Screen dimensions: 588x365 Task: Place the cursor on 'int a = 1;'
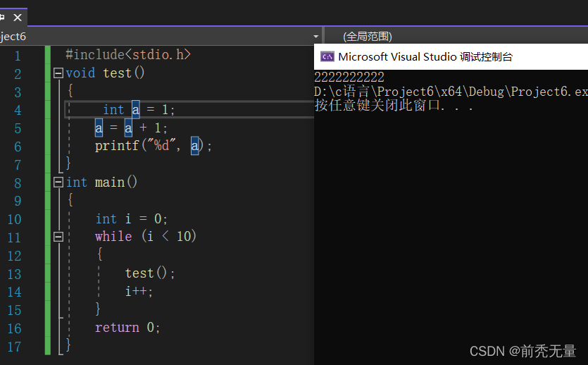click(x=139, y=109)
